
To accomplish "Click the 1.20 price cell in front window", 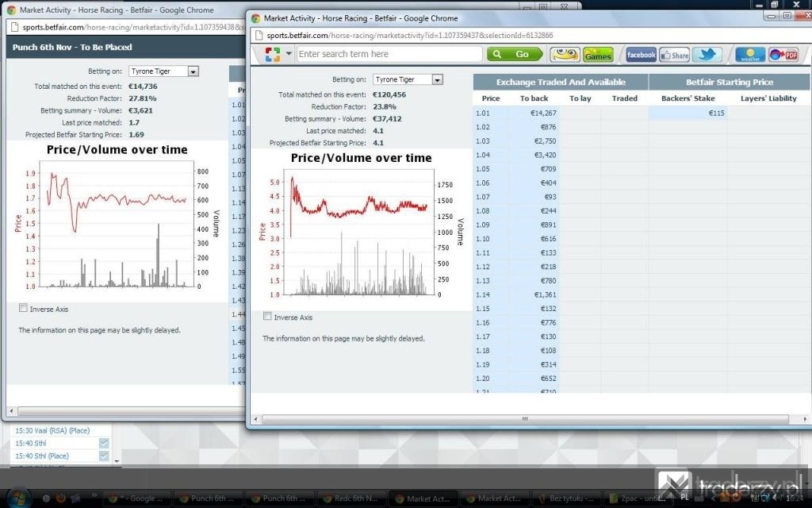I will point(490,379).
